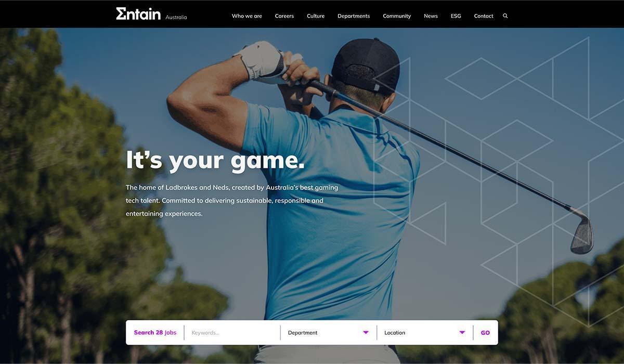
Task: Click the GO search button
Action: [x=485, y=333]
